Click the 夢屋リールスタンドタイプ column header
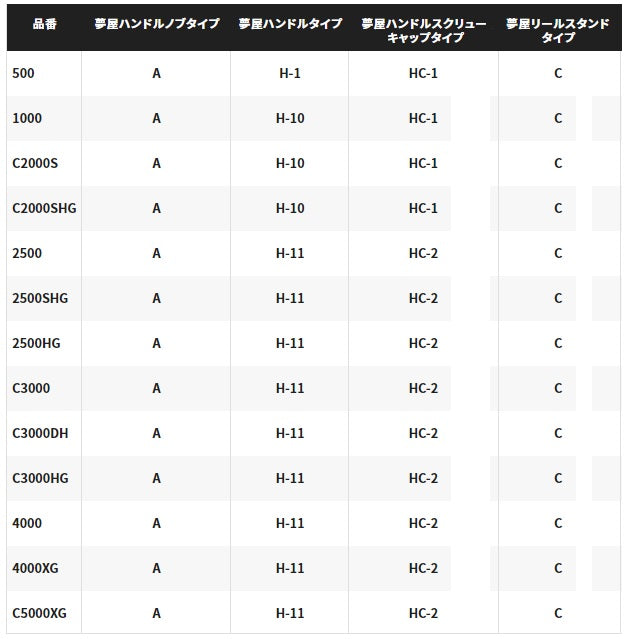The height and width of the screenshot is (639, 630). point(558,30)
